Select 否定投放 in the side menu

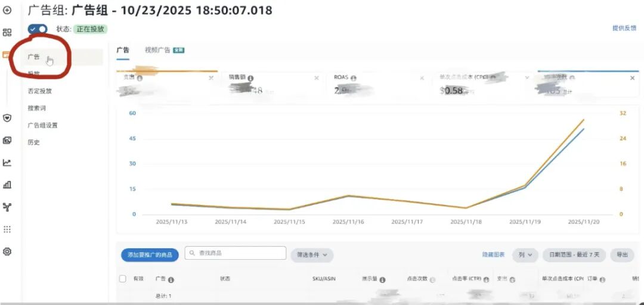tap(40, 91)
